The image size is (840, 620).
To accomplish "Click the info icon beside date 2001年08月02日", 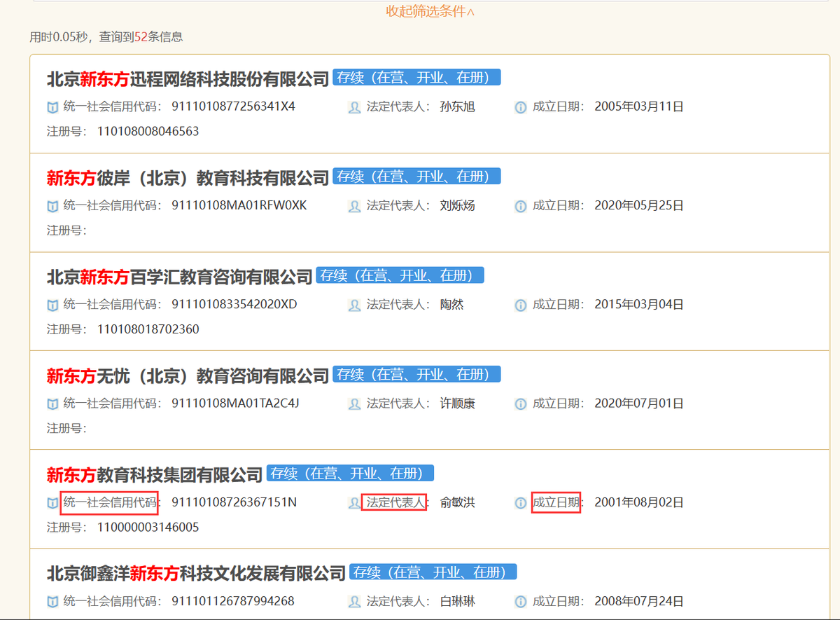I will coord(519,502).
